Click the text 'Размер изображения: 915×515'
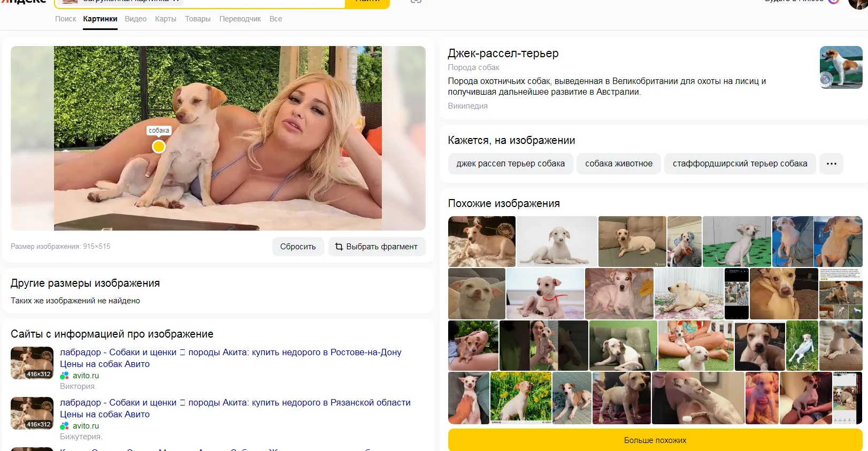The width and height of the screenshot is (868, 451). click(60, 247)
